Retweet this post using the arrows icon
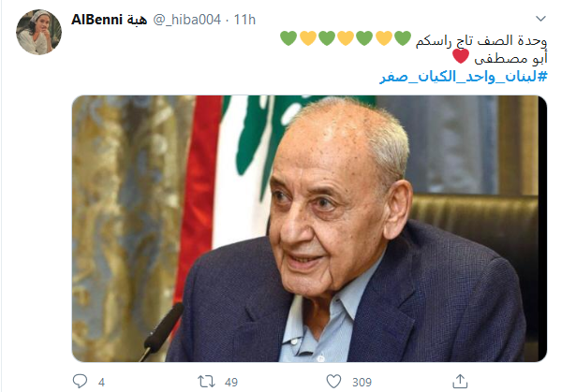Screen dimensions: 561x392 pyautogui.click(x=206, y=382)
